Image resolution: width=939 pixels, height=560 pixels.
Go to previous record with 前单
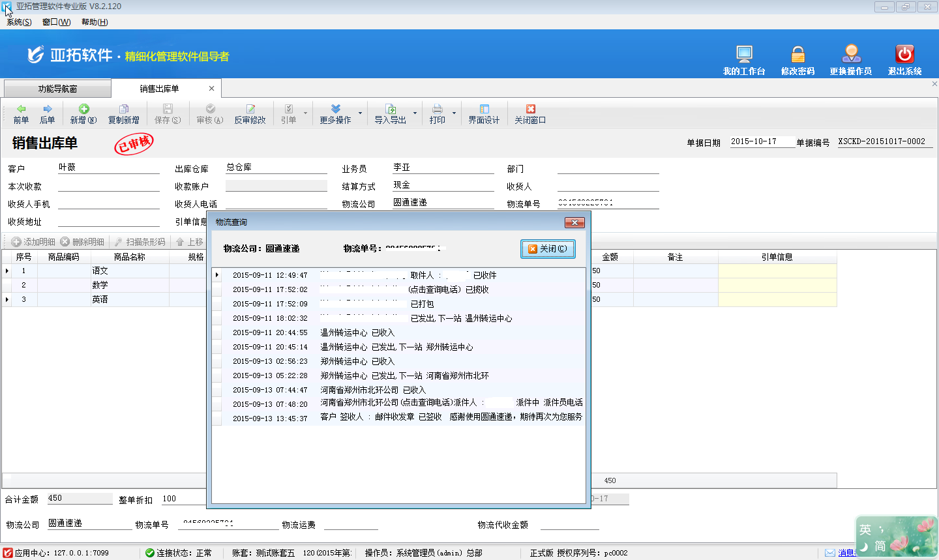coord(21,113)
